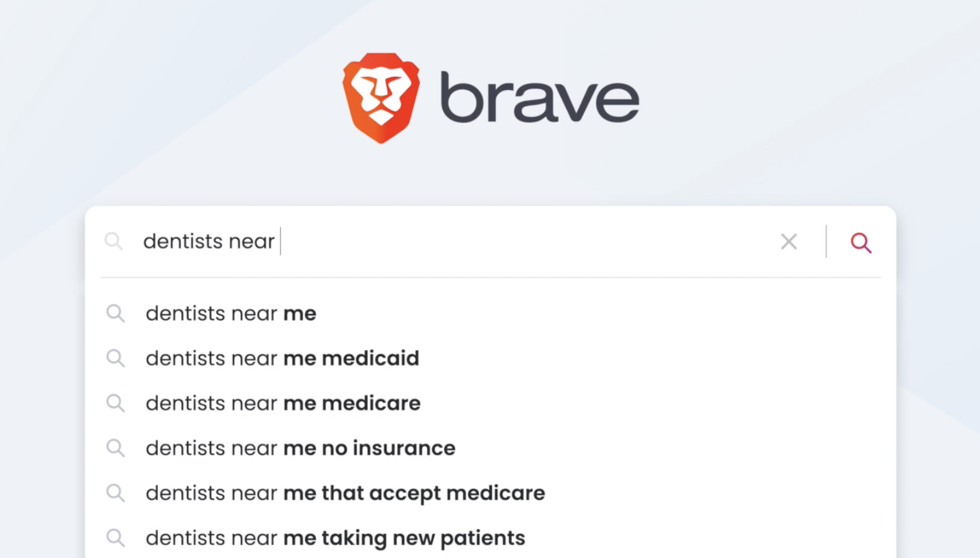Screen dimensions: 980x558
Task: Click magnifier icon beside 'dentists near me'
Action: (115, 313)
